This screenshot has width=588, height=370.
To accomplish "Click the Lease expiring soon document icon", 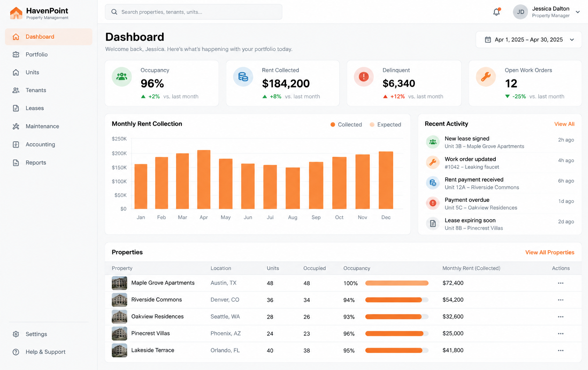I will coord(433,224).
